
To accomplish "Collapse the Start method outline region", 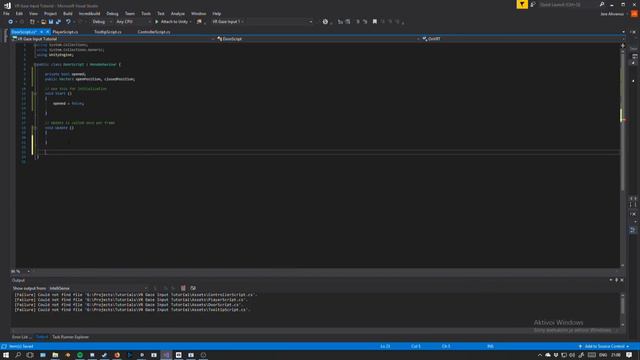I will click(35, 94).
